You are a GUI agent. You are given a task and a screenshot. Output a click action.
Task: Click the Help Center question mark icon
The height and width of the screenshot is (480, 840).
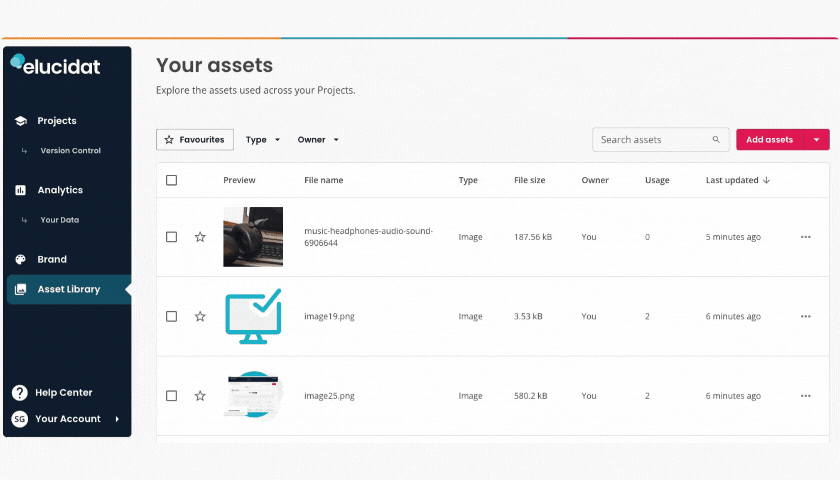pyautogui.click(x=20, y=393)
